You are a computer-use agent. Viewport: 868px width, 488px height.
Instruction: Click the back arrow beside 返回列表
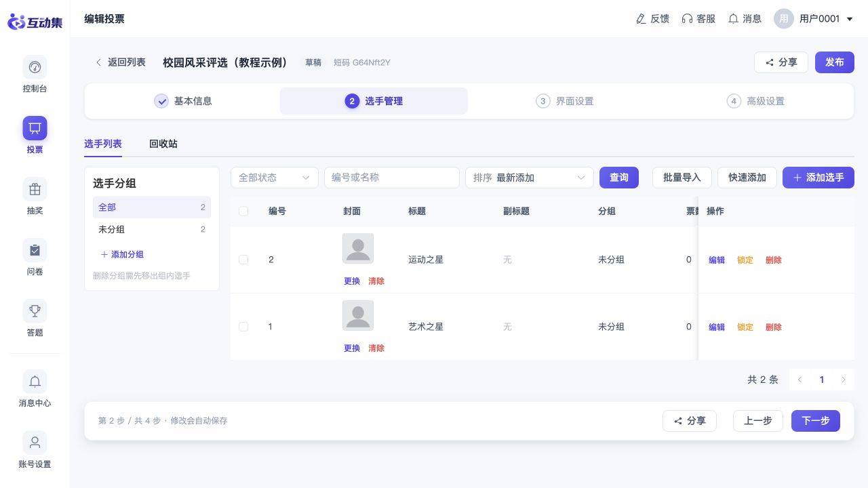click(x=98, y=62)
